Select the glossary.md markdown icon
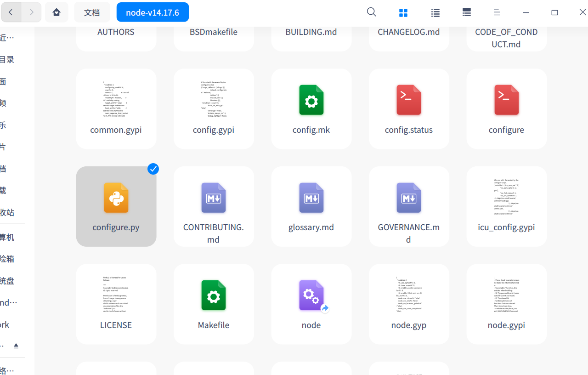588x375 pixels. (x=311, y=198)
